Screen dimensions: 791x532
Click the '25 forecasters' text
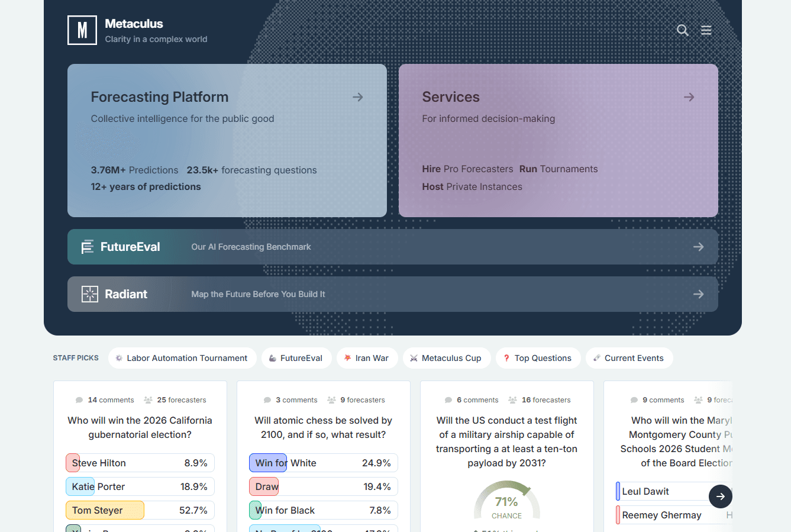(x=182, y=400)
